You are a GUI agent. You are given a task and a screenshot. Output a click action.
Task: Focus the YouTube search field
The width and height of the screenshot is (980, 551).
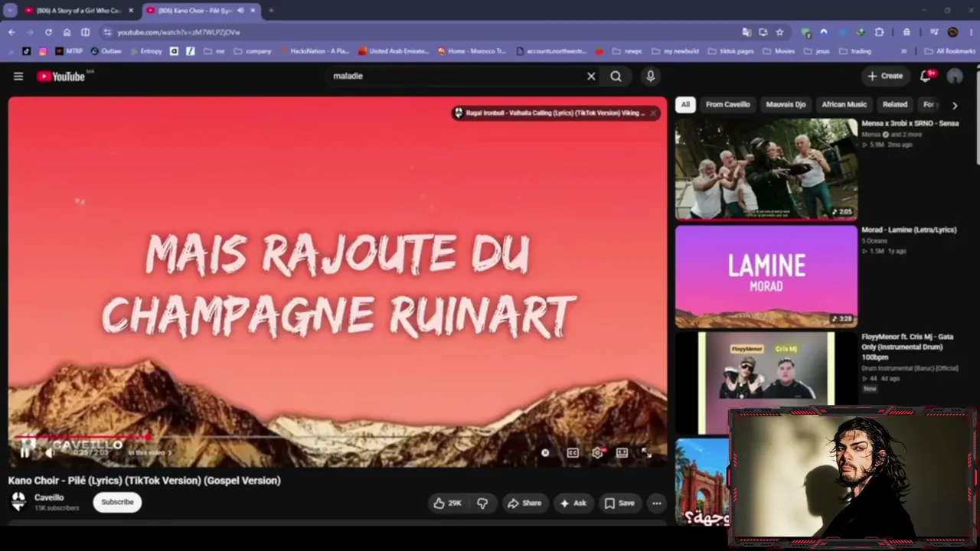(x=456, y=76)
